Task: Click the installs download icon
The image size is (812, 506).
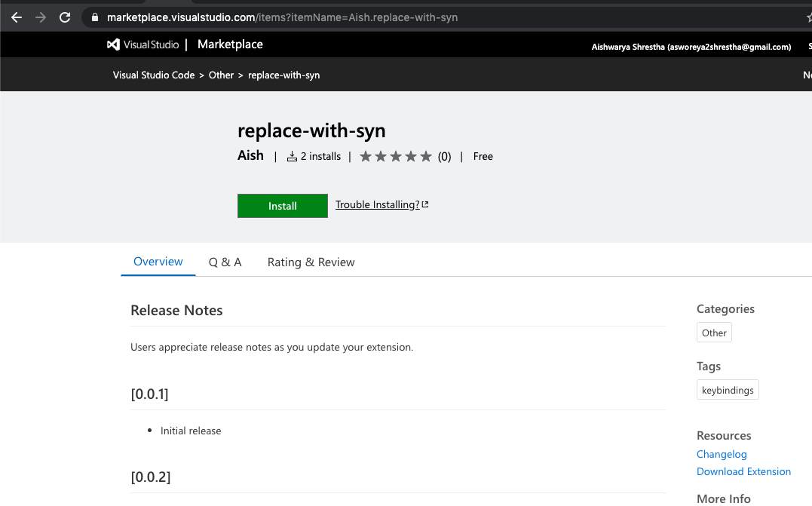Action: pos(292,156)
